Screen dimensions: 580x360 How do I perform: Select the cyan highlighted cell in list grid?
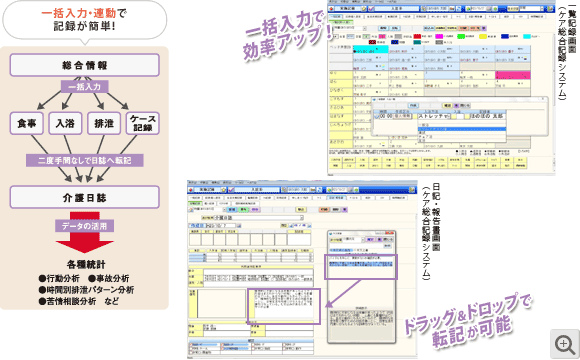pos(371,50)
